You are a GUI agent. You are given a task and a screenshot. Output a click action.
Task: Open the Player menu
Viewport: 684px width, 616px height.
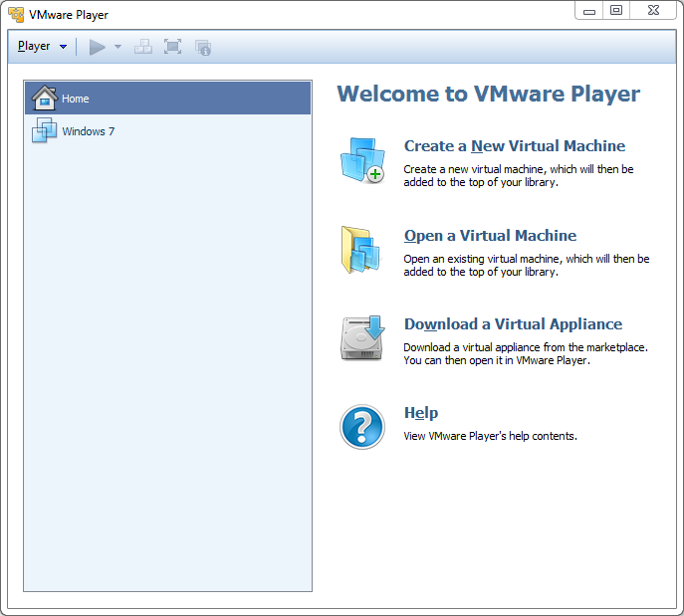[x=34, y=47]
